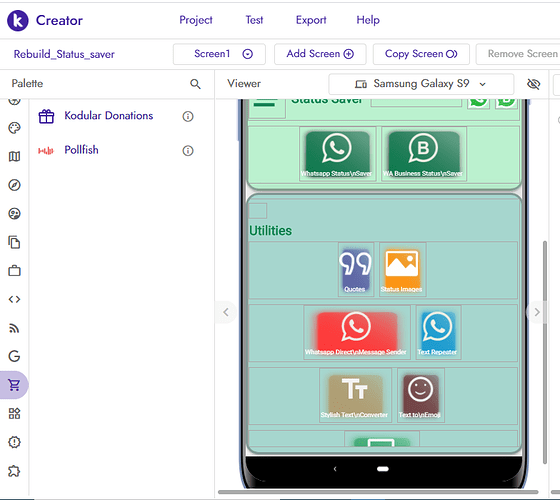Collapse panel with left chevron
The image size is (560, 500).
tap(226, 312)
